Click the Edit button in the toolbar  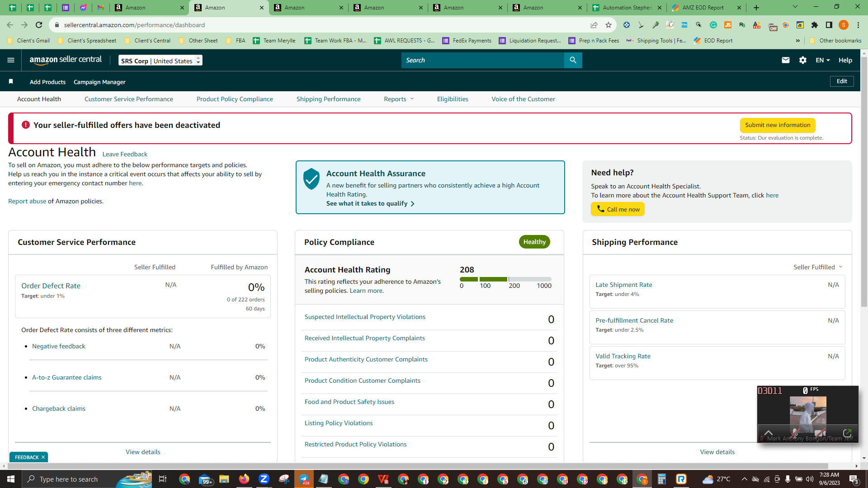click(x=842, y=81)
